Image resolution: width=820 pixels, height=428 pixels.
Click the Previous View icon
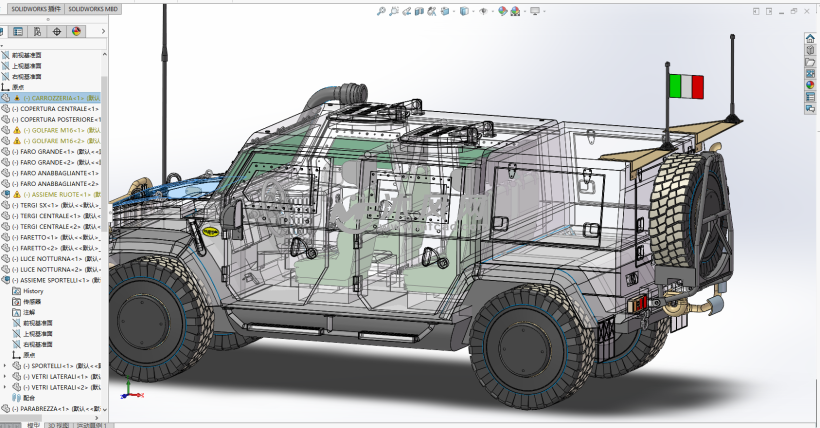[x=406, y=11]
